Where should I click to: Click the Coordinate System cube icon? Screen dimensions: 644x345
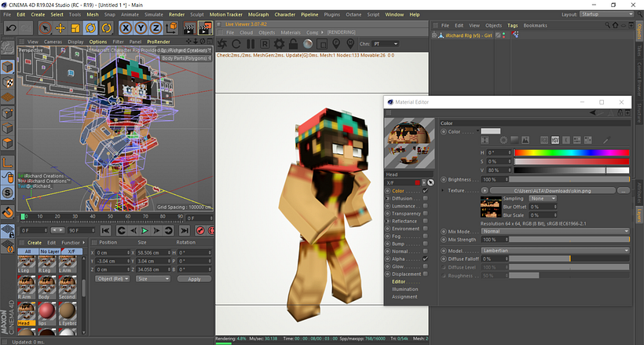pyautogui.click(x=171, y=28)
